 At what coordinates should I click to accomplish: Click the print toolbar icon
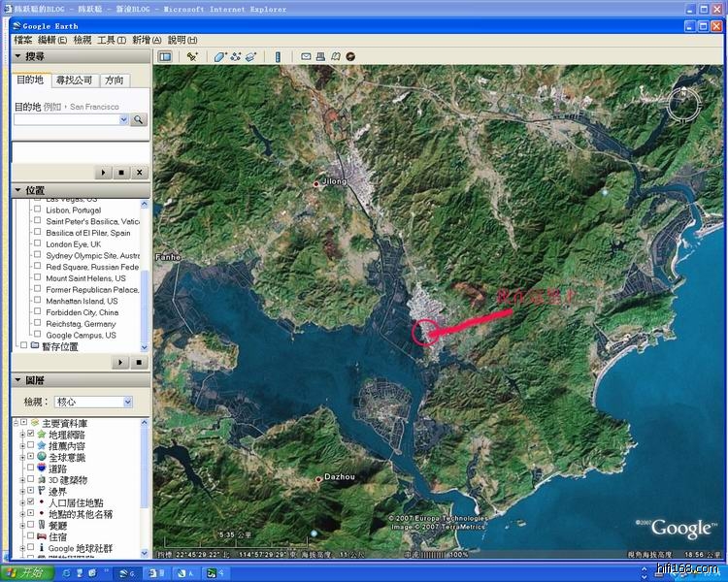320,57
